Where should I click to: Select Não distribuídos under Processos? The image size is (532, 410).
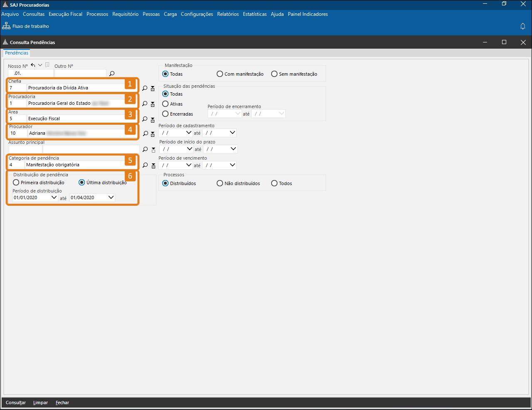coord(220,183)
